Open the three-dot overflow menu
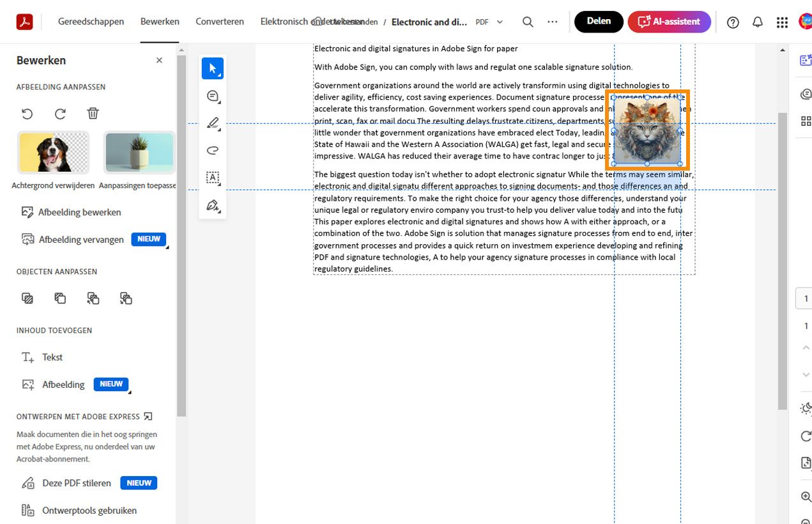 click(553, 21)
